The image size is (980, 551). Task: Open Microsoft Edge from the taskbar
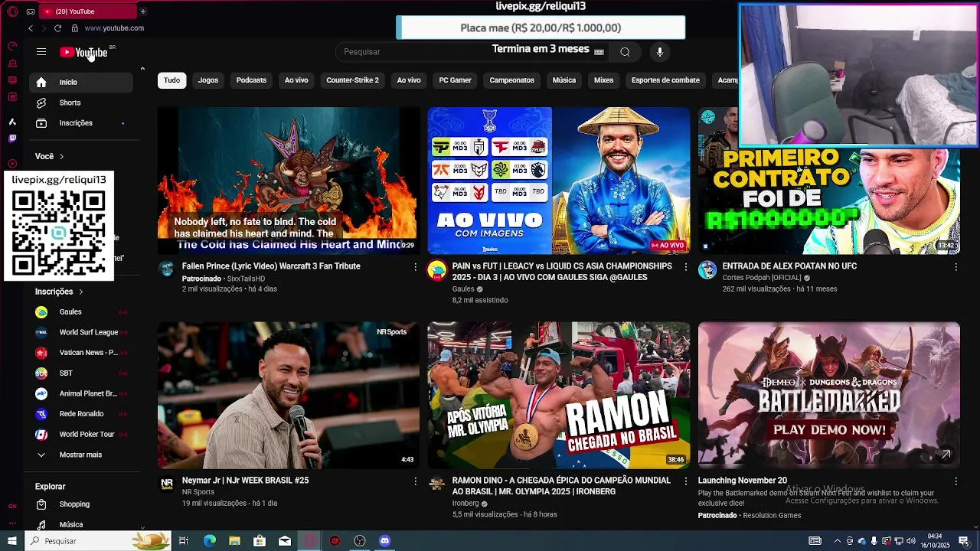tap(210, 541)
